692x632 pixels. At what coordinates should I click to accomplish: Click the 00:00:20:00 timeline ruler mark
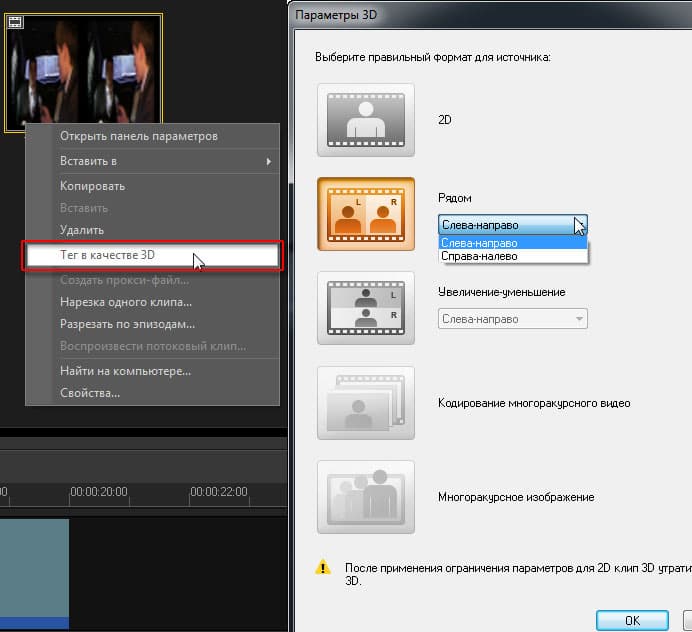[99, 492]
